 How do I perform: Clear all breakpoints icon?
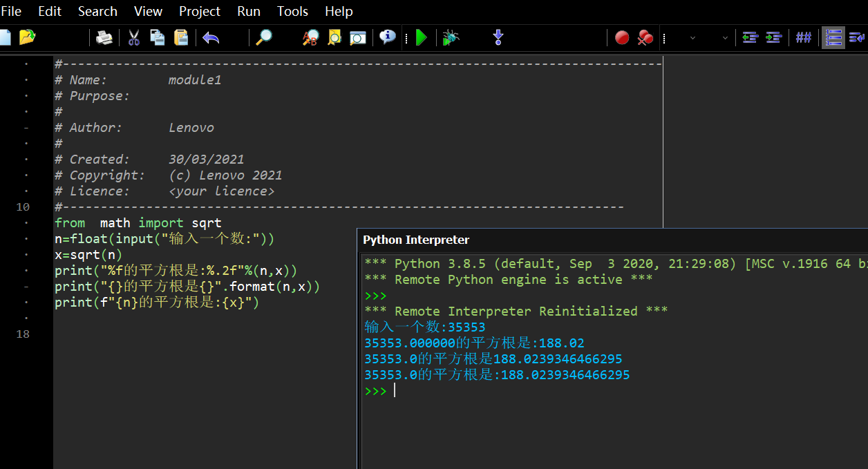(645, 37)
